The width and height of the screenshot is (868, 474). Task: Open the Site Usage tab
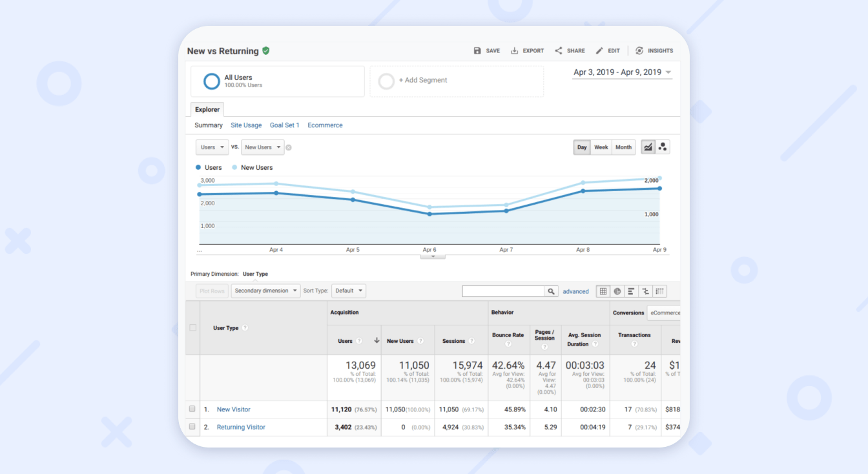[x=246, y=125]
